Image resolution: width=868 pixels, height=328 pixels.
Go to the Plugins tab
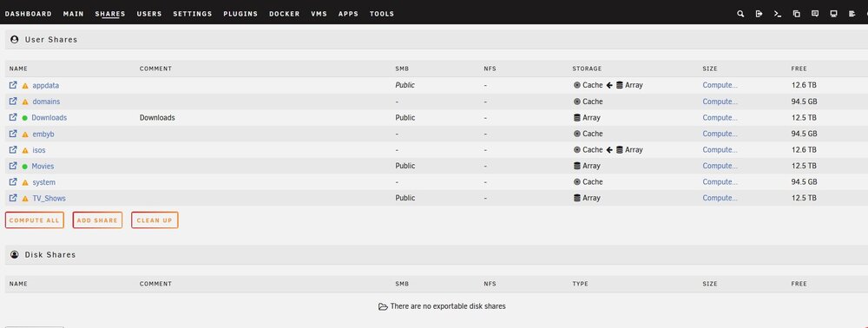point(240,14)
